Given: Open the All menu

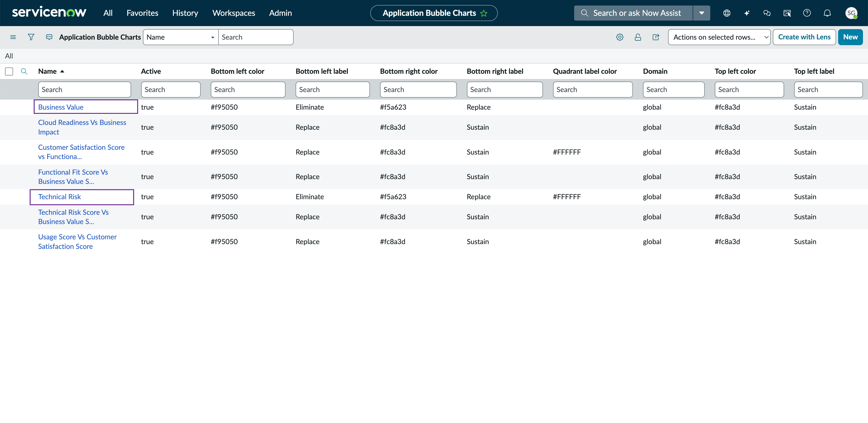Looking at the screenshot, I should (108, 13).
